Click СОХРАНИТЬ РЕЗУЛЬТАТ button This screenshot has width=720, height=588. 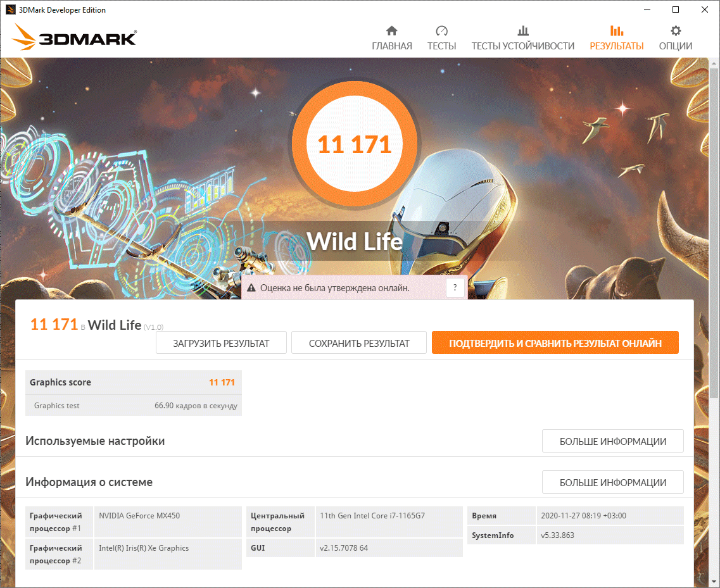358,343
